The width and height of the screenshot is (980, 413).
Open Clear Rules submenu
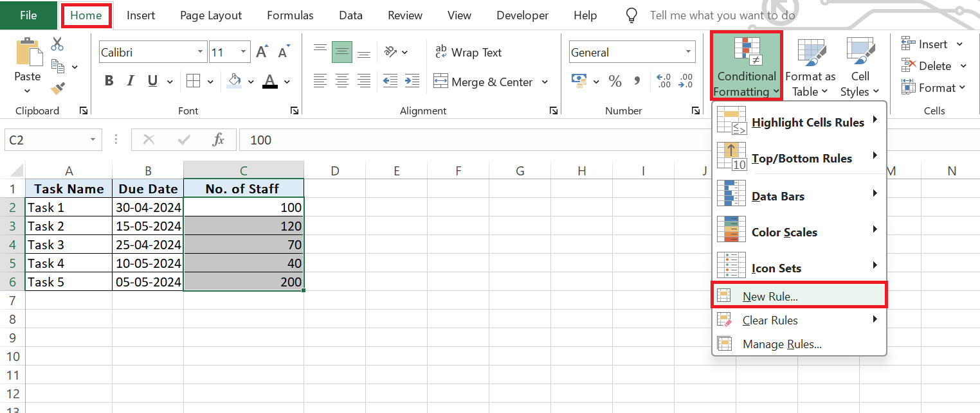(799, 320)
